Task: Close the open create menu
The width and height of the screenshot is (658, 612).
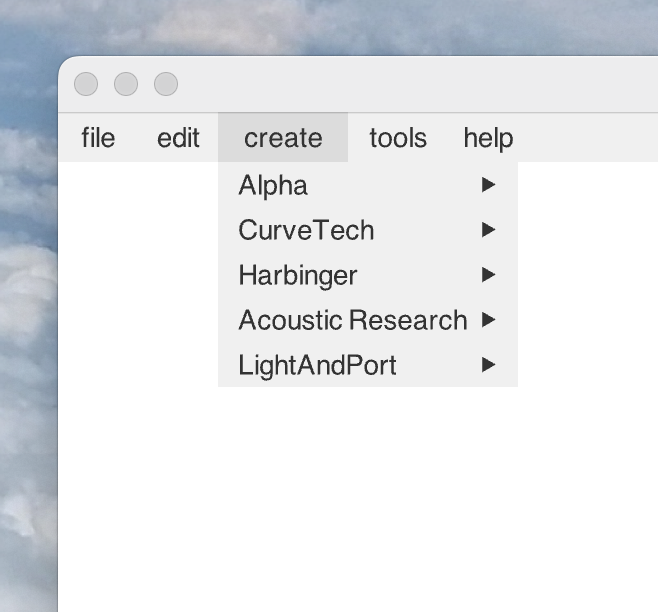Action: [x=283, y=138]
